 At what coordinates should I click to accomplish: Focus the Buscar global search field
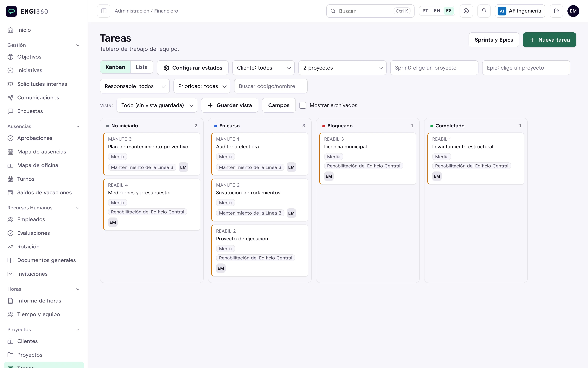(370, 11)
